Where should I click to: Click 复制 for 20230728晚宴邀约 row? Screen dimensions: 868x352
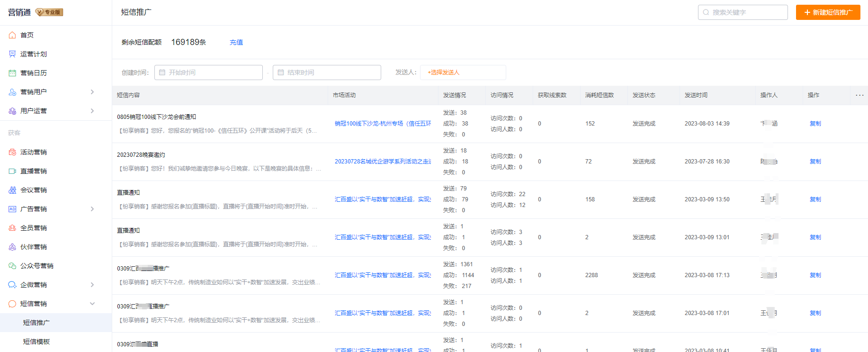click(815, 162)
